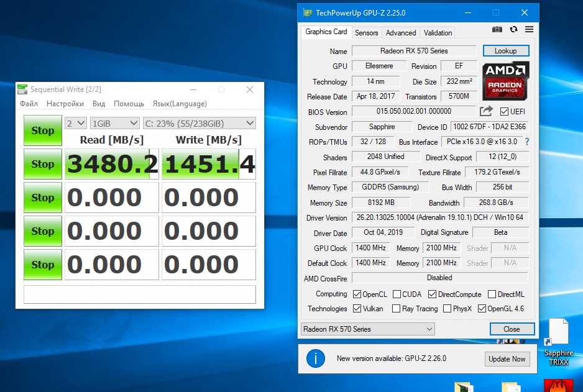The height and width of the screenshot is (392, 583).
Task: Open the GPU-Z hamburger menu
Action: 529,29
